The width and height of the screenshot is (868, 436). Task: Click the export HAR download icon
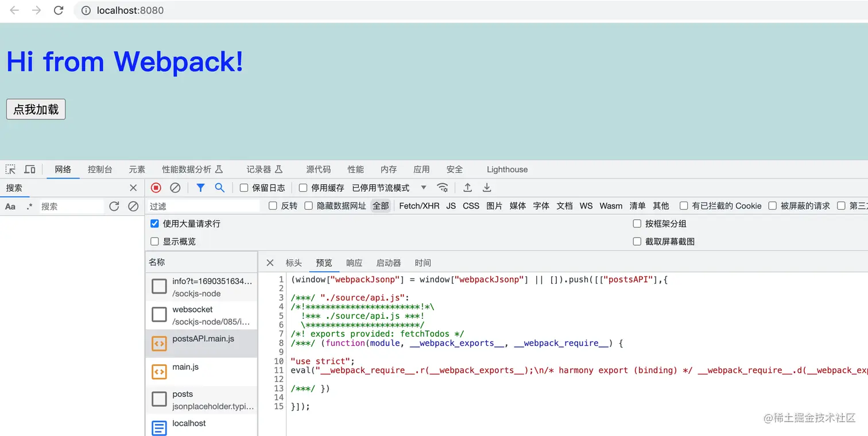point(487,187)
